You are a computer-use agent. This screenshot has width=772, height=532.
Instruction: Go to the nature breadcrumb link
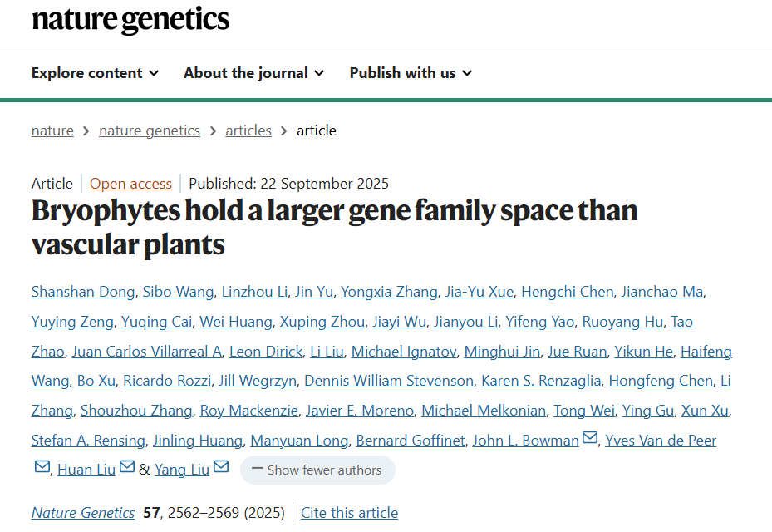tap(52, 131)
